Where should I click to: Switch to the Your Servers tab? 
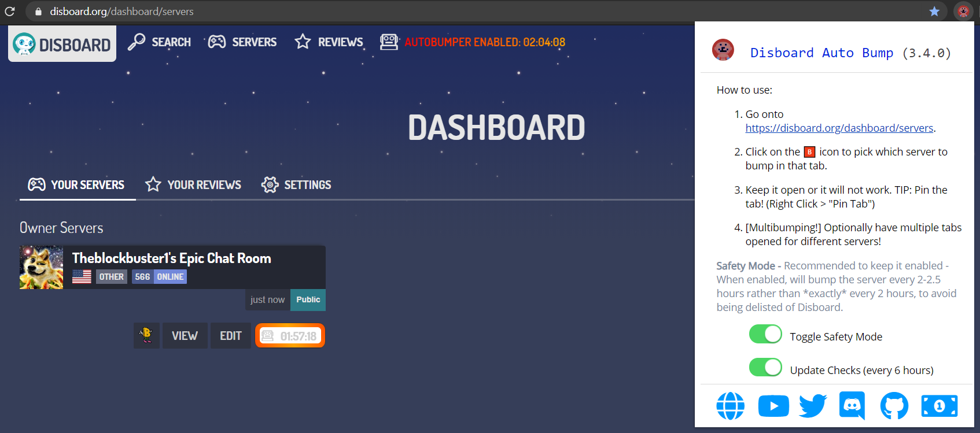point(77,185)
